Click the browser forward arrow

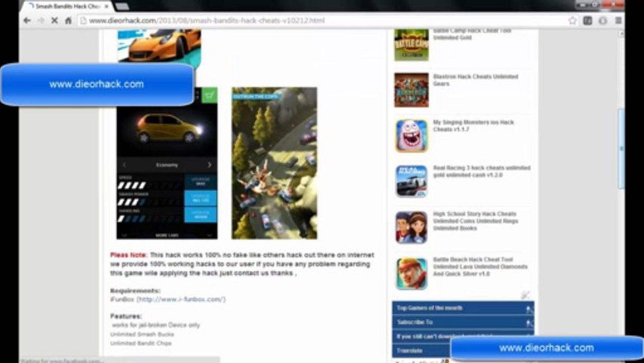tap(41, 21)
